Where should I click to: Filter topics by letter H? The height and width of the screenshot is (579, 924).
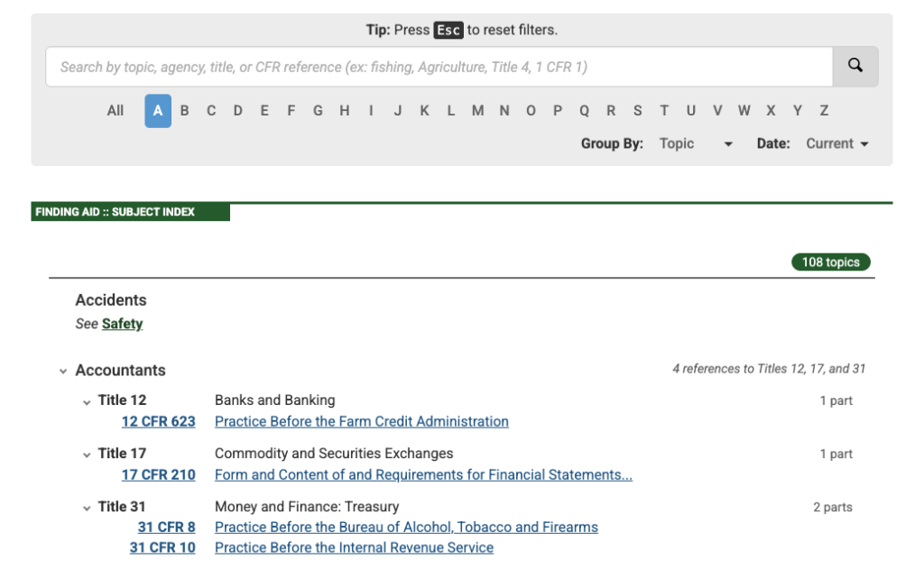coord(345,111)
